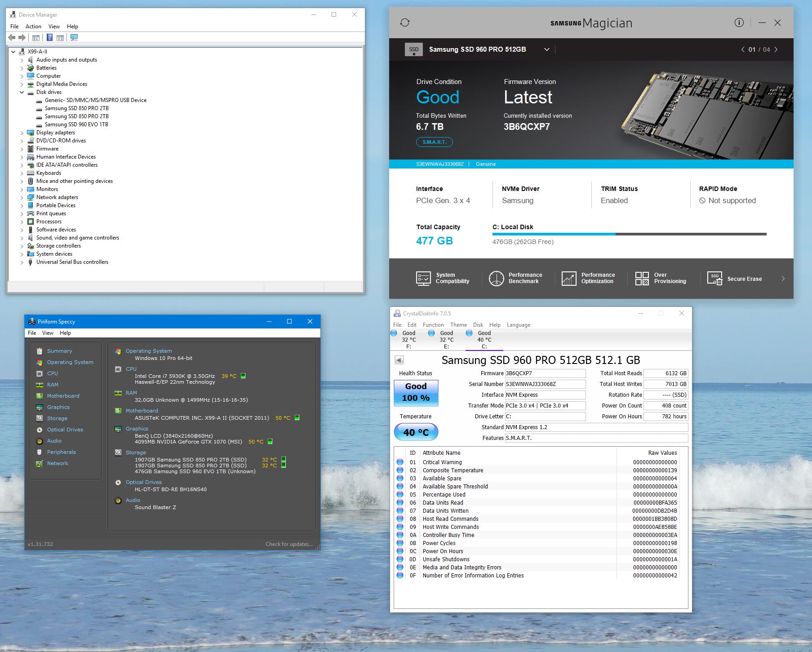The width and height of the screenshot is (812, 652).
Task: Open Performance Optimization in Magician
Action: click(x=588, y=278)
